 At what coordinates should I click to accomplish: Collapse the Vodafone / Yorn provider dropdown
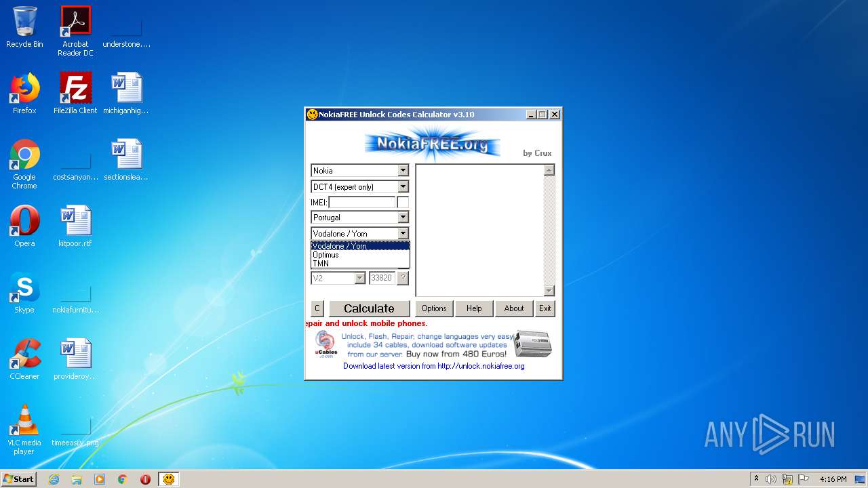pos(403,234)
